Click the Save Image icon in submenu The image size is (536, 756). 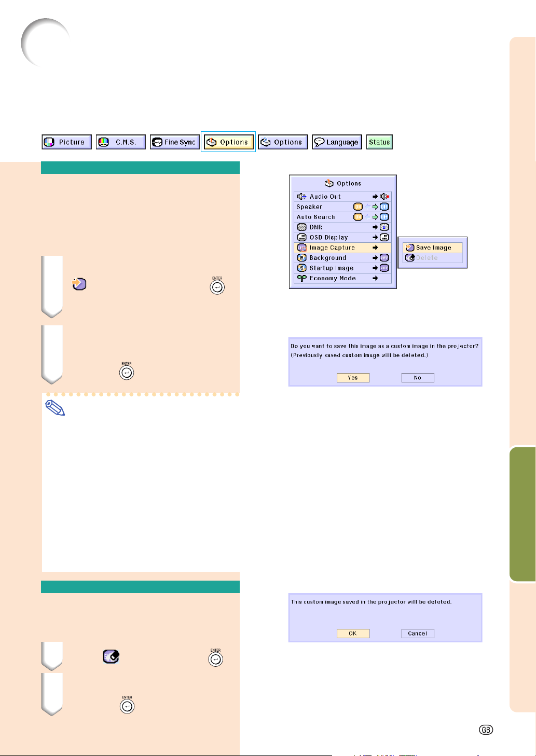tap(410, 248)
